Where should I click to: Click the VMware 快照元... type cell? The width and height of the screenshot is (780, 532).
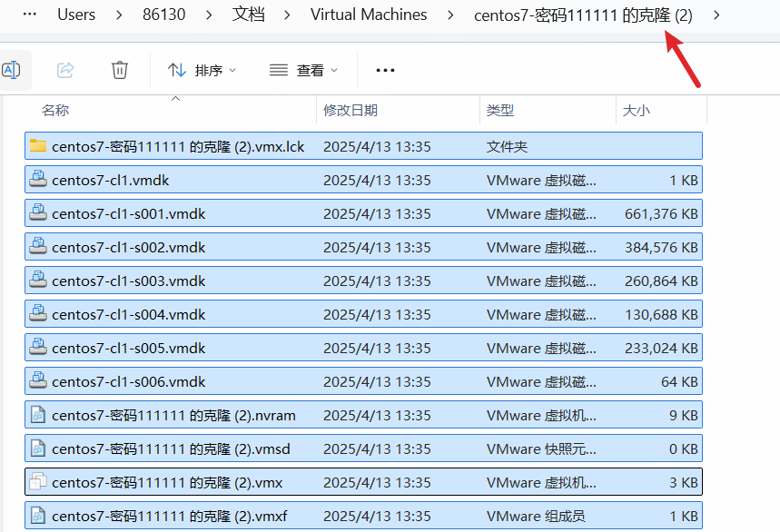point(541,449)
